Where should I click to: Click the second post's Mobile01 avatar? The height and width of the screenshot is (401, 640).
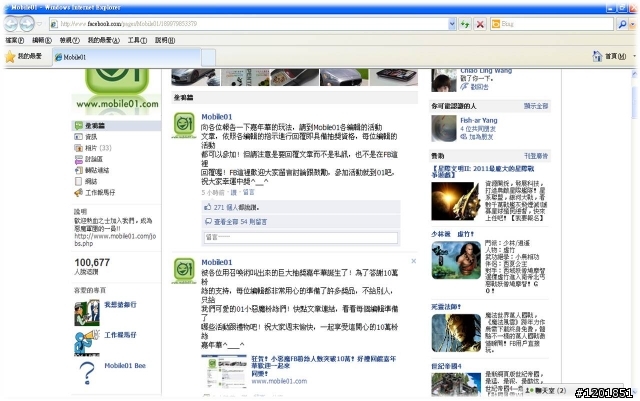[184, 270]
